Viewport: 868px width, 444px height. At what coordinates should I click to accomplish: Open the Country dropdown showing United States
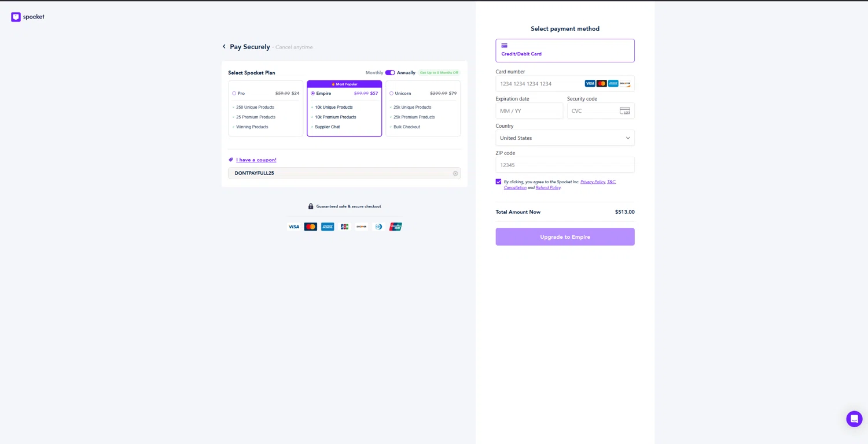click(565, 138)
